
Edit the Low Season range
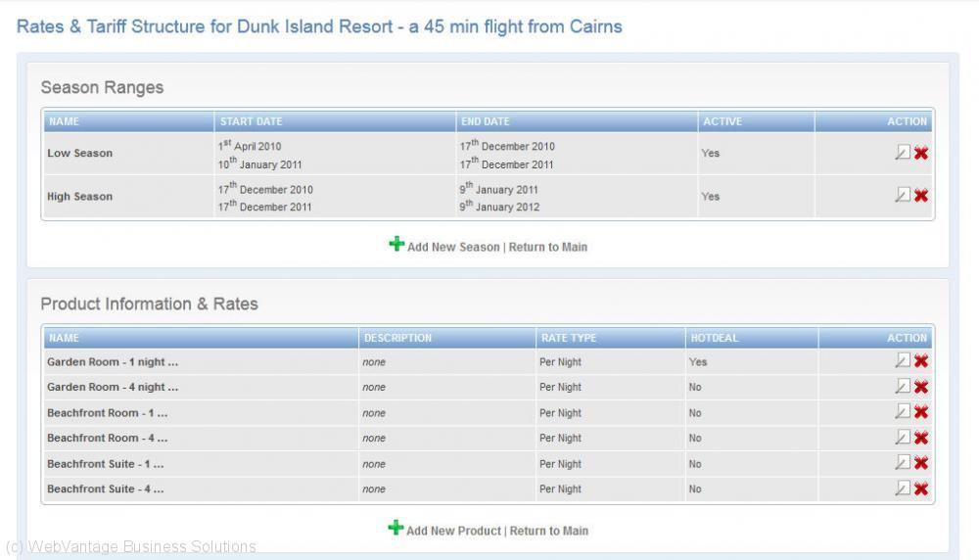point(903,153)
